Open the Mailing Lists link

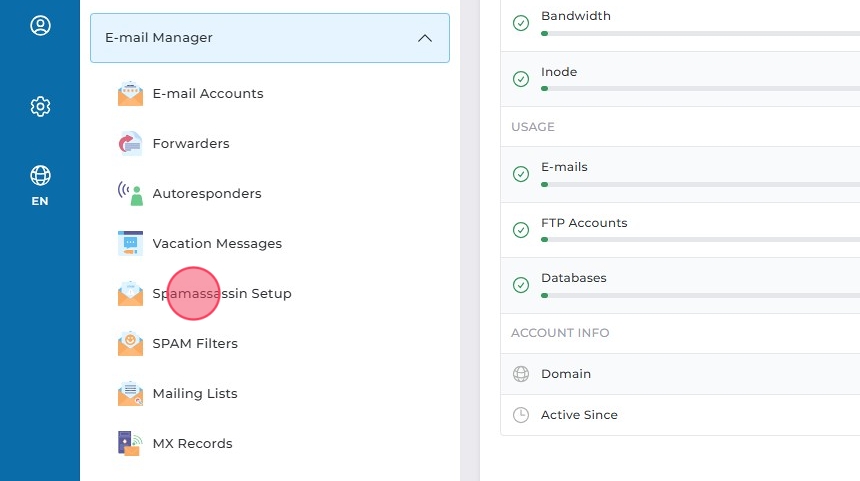pos(195,394)
